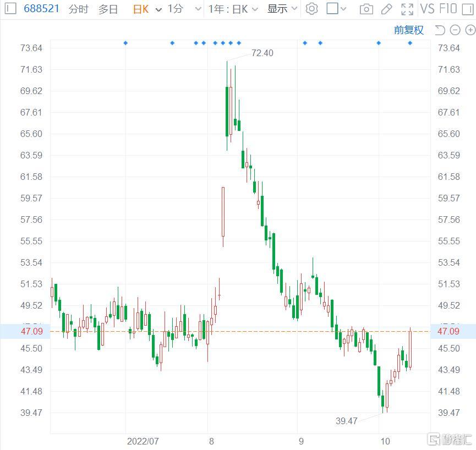Viewport: 476px width, 450px height.
Task: Click the 63.59 label on left axis
Action: [x=31, y=155]
